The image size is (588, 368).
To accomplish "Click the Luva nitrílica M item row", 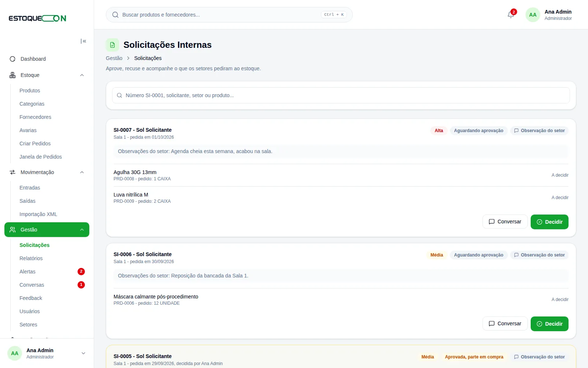I will tap(341, 198).
